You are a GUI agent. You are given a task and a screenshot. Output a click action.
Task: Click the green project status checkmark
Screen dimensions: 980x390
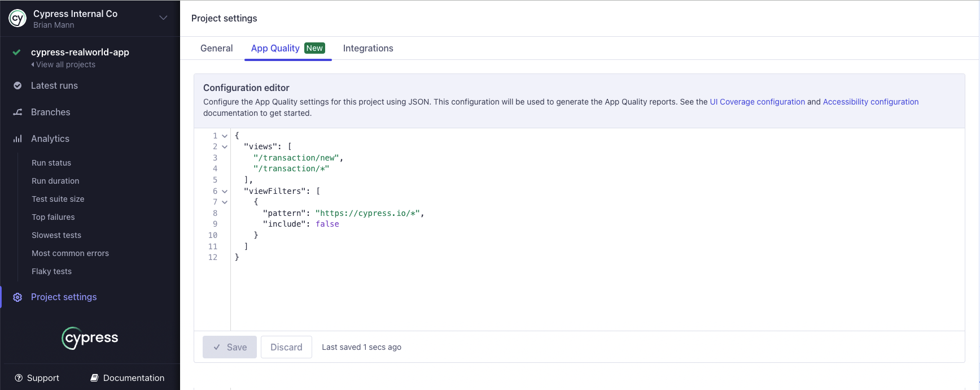tap(17, 53)
